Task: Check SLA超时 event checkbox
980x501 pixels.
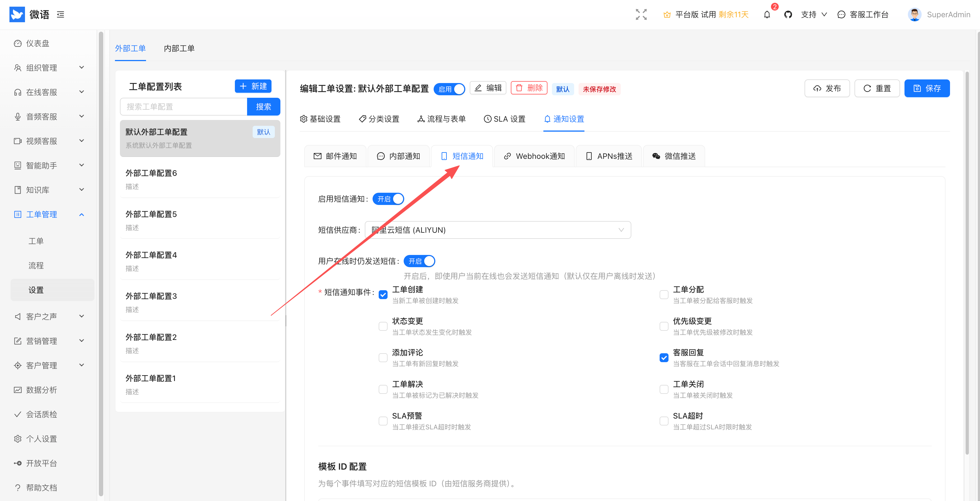Action: pyautogui.click(x=664, y=421)
